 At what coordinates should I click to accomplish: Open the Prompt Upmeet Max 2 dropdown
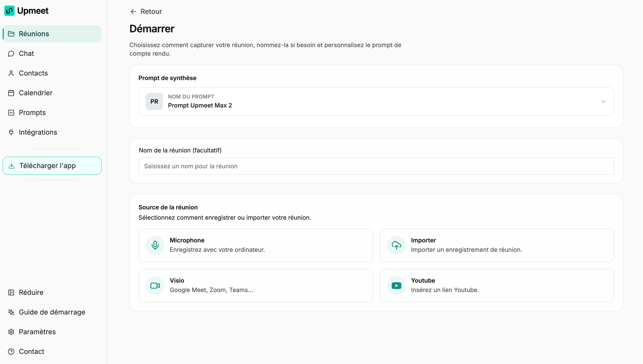pos(376,101)
